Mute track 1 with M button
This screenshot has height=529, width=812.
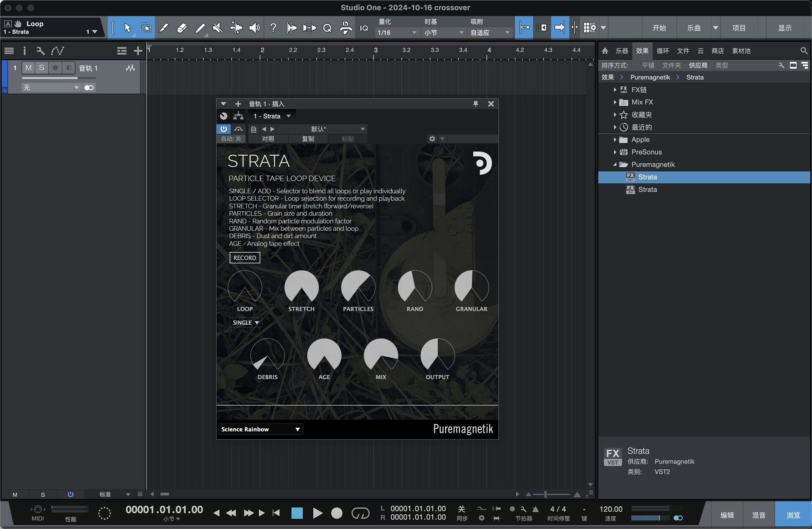[x=28, y=68]
